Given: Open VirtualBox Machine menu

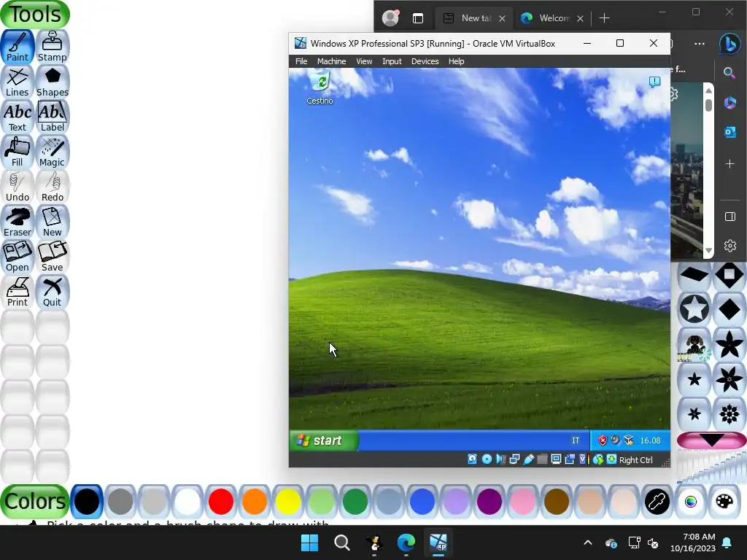Looking at the screenshot, I should coord(332,61).
